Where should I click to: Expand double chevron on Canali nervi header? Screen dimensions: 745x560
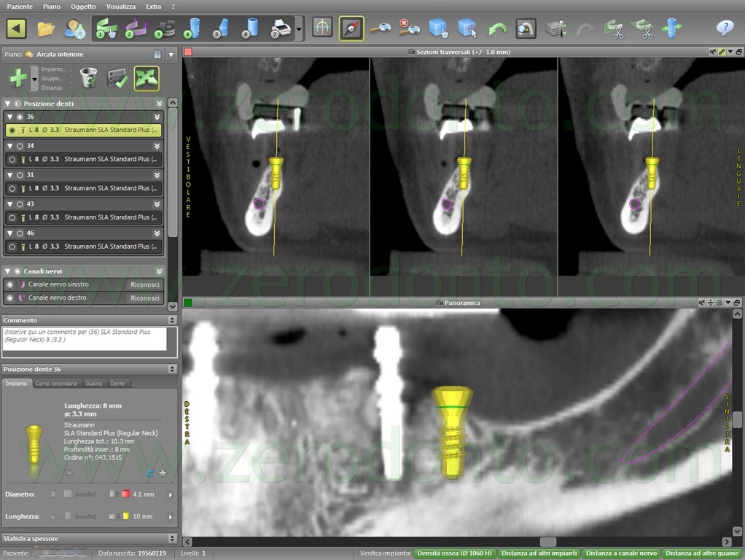[159, 271]
